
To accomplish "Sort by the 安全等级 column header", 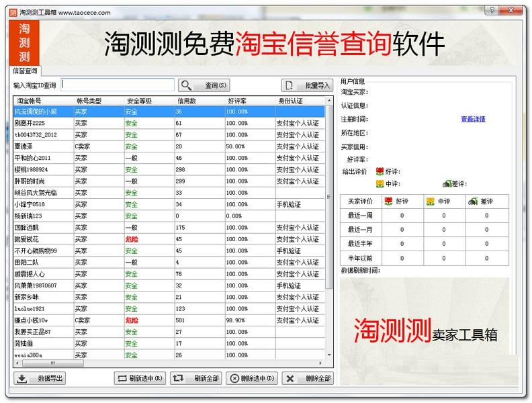I will (x=139, y=101).
